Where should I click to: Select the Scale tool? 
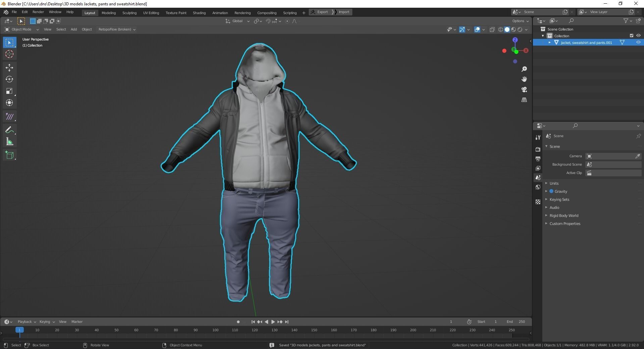(9, 91)
